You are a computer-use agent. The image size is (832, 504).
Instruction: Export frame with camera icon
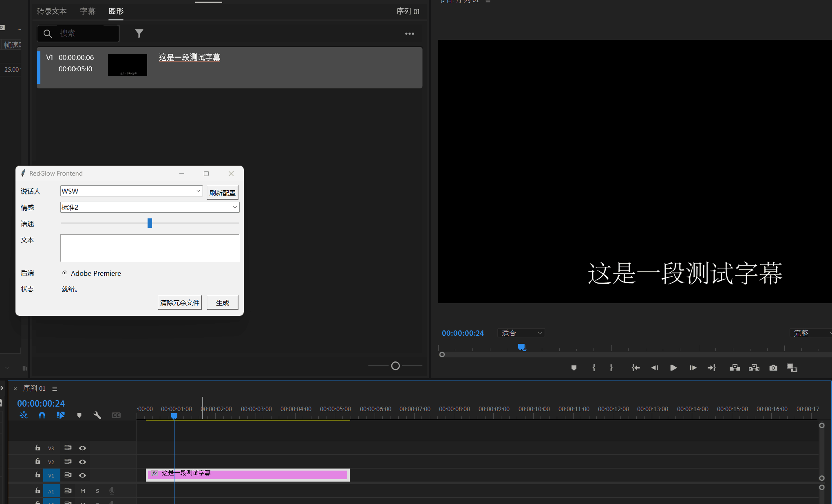[773, 368]
